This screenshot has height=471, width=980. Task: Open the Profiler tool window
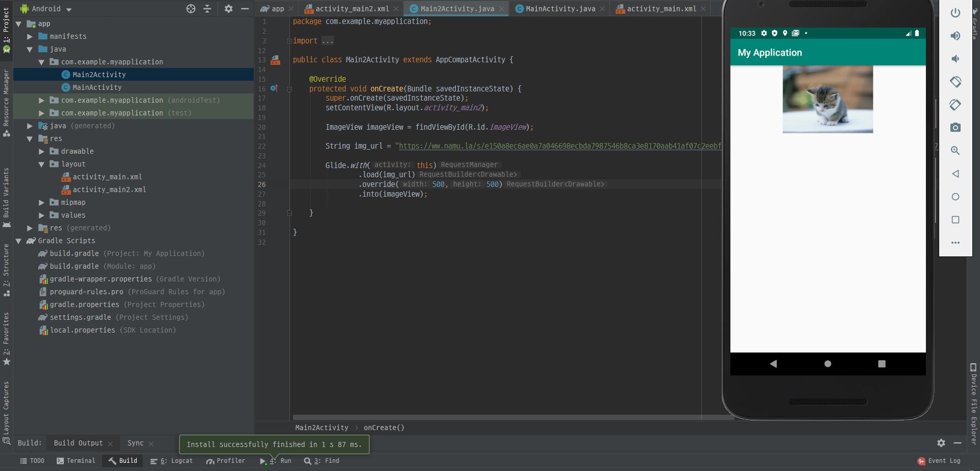tap(226, 461)
